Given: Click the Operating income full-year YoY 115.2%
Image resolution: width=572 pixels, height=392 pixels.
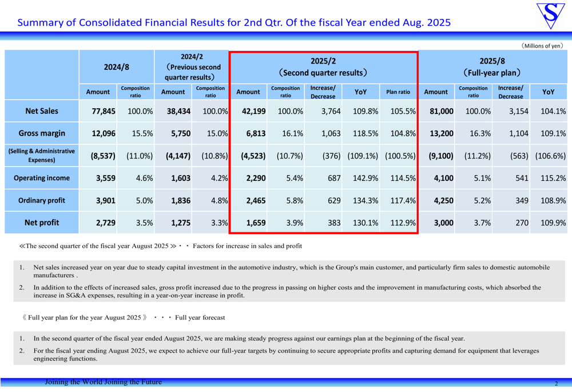Looking at the screenshot, I should 553,178.
